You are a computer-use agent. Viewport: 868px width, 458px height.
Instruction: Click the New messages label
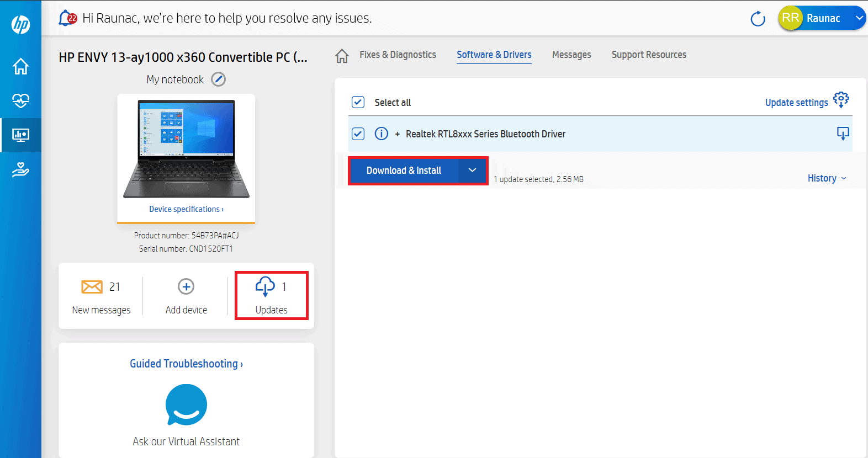pos(101,310)
